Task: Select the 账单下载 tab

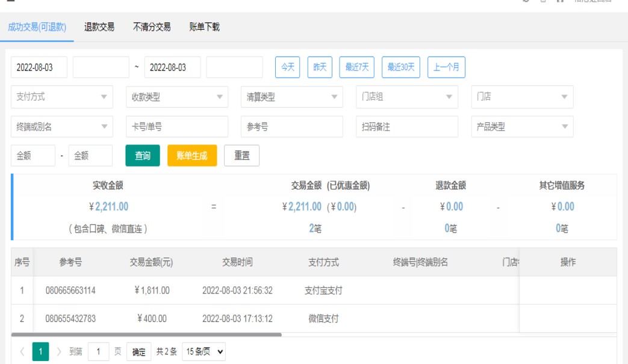Action: (x=204, y=27)
